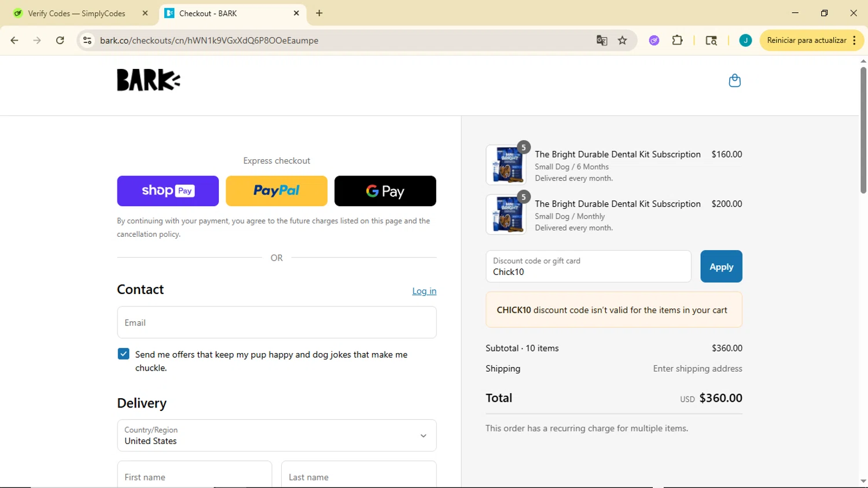Click the $200.00 item price
The width and height of the screenshot is (868, 488).
pos(727,204)
